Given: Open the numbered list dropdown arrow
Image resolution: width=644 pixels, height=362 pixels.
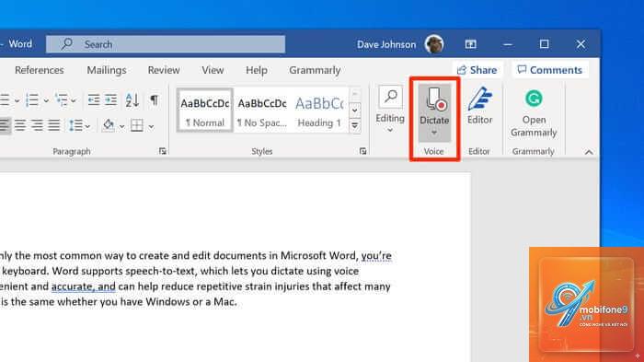Looking at the screenshot, I should pos(46,100).
